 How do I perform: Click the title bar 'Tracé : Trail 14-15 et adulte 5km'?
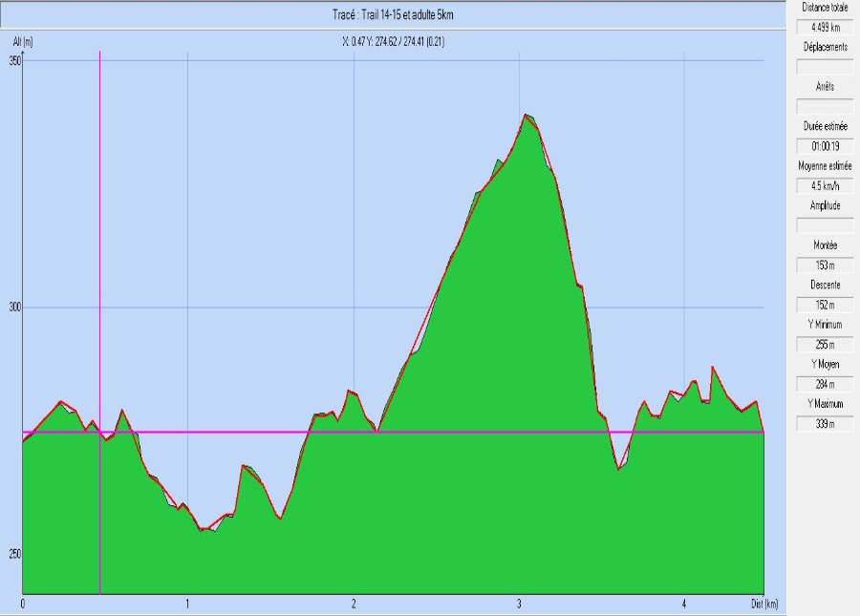coord(393,14)
